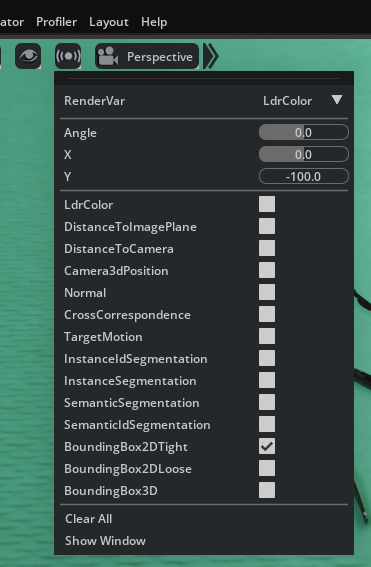Enable the LdrColor checkbox
The height and width of the screenshot is (567, 371).
click(267, 204)
